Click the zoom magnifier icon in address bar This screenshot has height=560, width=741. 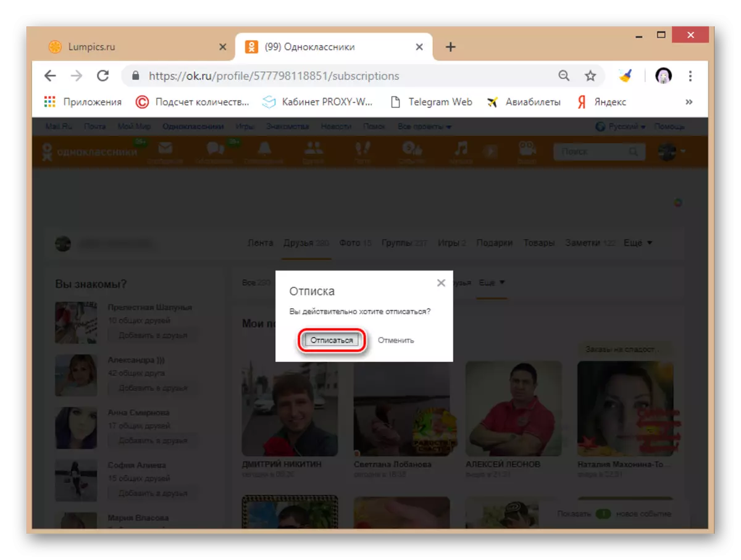point(564,76)
